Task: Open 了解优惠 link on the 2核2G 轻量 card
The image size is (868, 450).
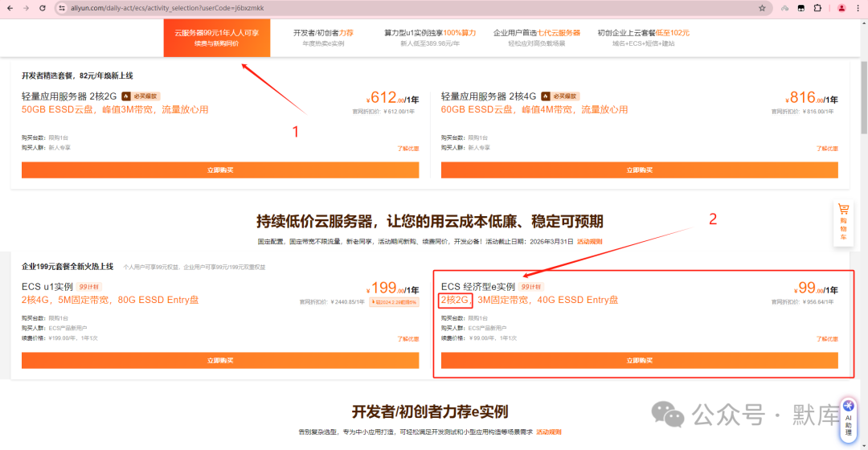Action: [x=408, y=149]
